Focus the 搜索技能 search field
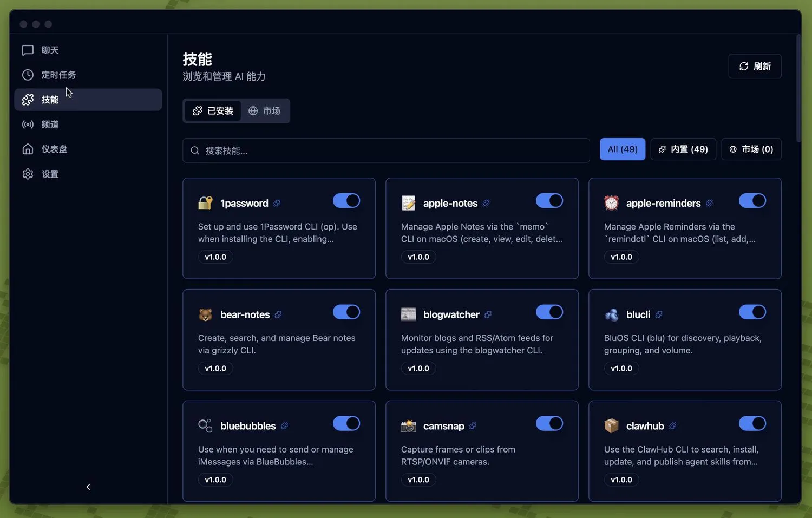The width and height of the screenshot is (812, 518). point(386,150)
